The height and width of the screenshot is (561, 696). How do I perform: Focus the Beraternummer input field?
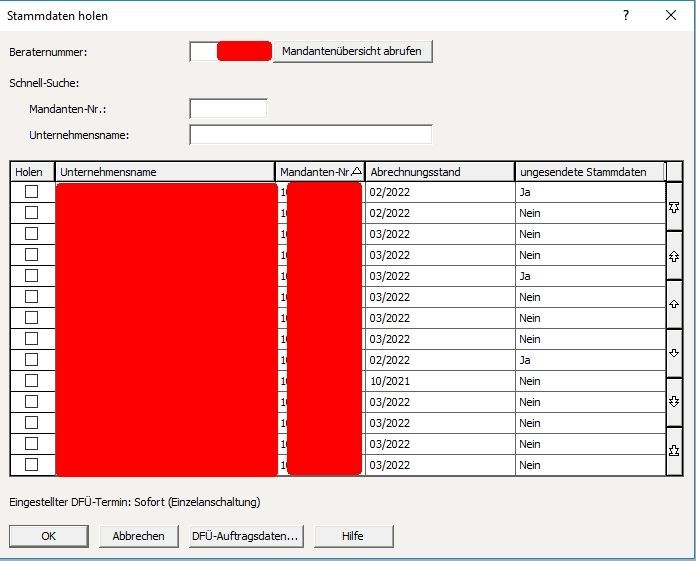[x=230, y=51]
